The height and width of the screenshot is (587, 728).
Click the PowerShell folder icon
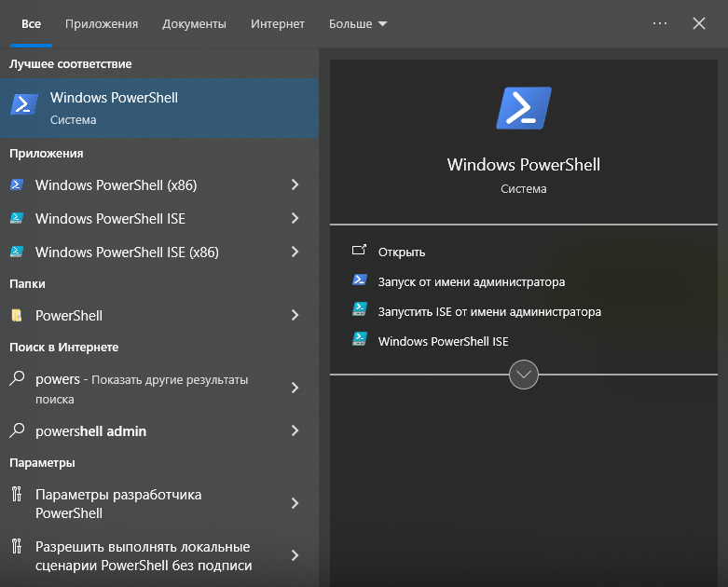pyautogui.click(x=17, y=315)
